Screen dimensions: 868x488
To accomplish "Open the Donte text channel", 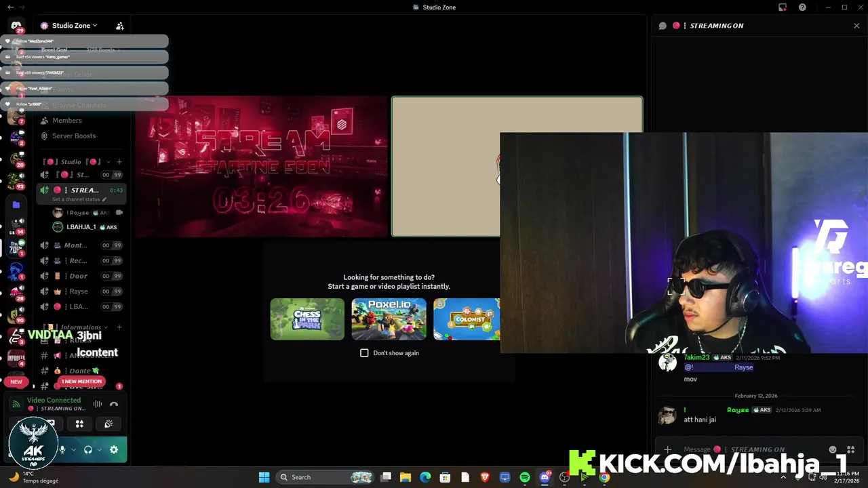I will (x=81, y=371).
